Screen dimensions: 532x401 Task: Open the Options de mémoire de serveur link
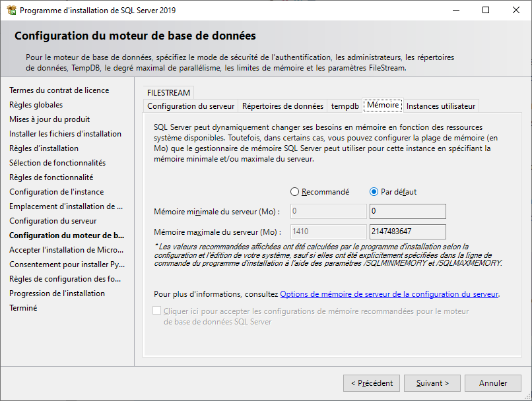389,294
